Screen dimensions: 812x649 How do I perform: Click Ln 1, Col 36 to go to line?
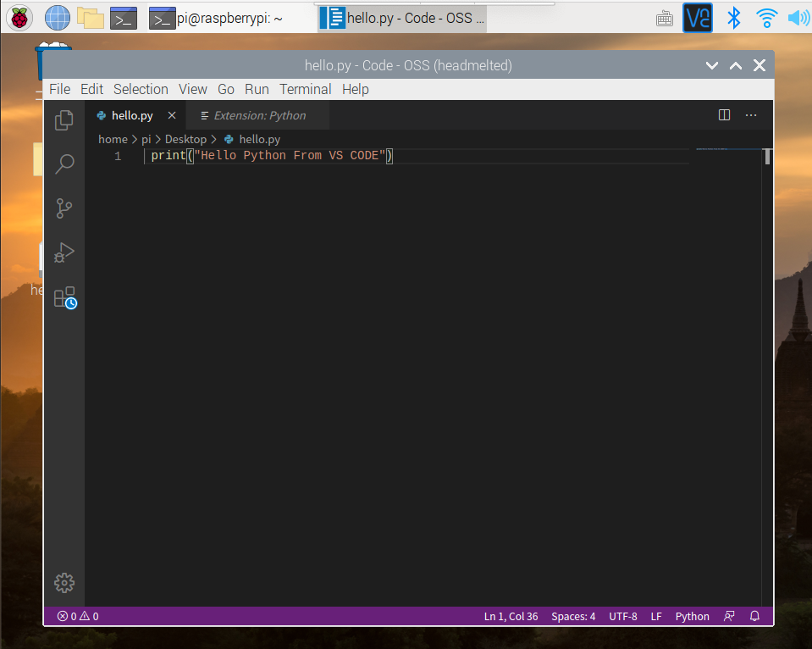(x=511, y=616)
